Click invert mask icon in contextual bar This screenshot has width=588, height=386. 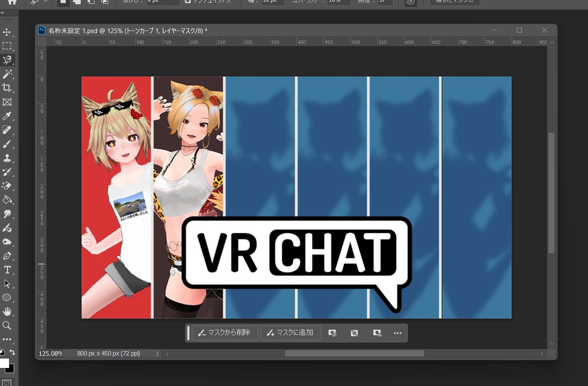354,333
